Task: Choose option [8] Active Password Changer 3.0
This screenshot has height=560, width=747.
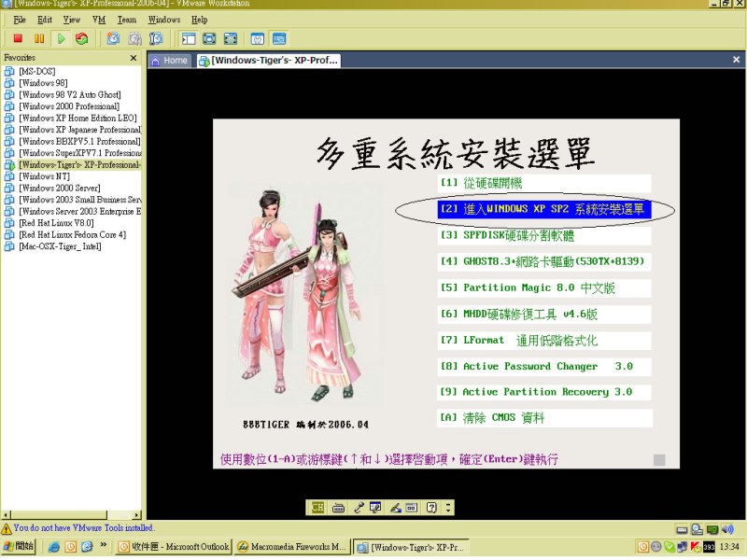Action: (x=544, y=366)
